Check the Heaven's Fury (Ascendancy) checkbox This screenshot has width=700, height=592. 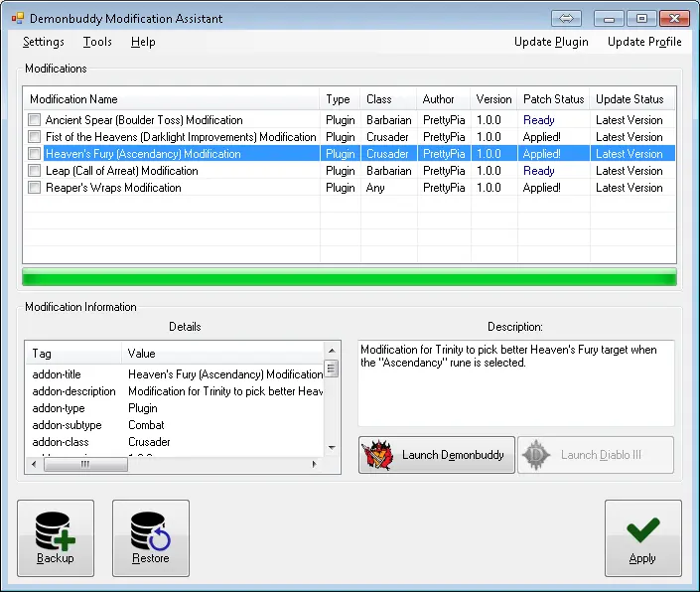coord(34,154)
